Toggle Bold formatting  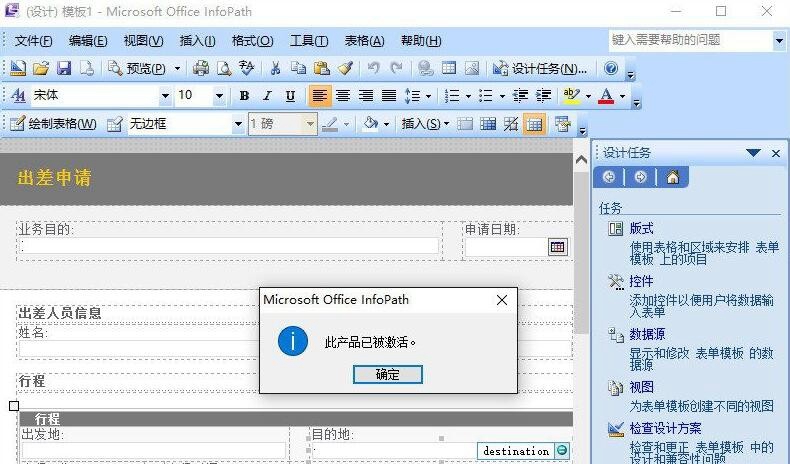pos(244,96)
